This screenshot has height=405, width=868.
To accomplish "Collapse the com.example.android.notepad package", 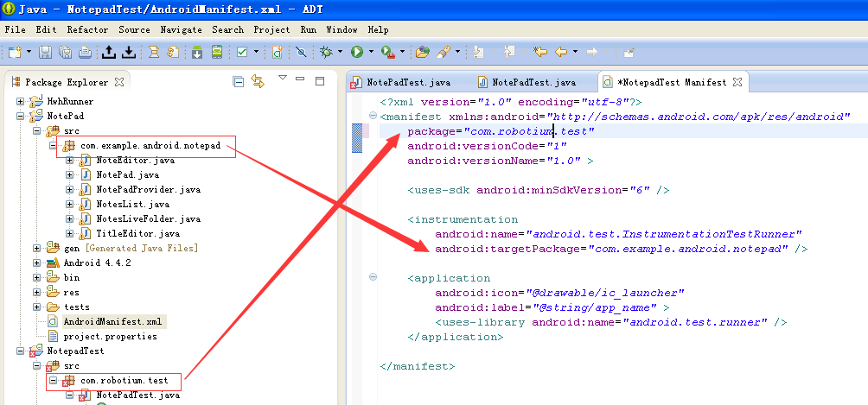I will click(x=53, y=146).
